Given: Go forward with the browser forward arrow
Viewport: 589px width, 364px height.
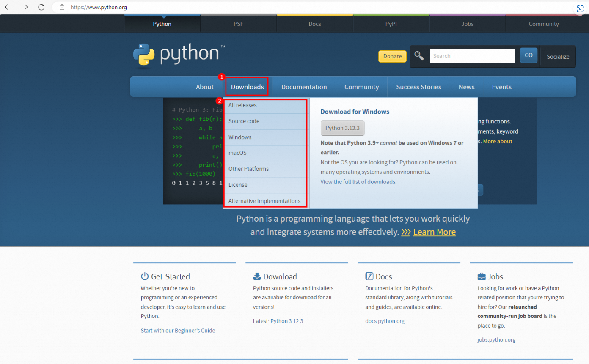Looking at the screenshot, I should tap(25, 7).
